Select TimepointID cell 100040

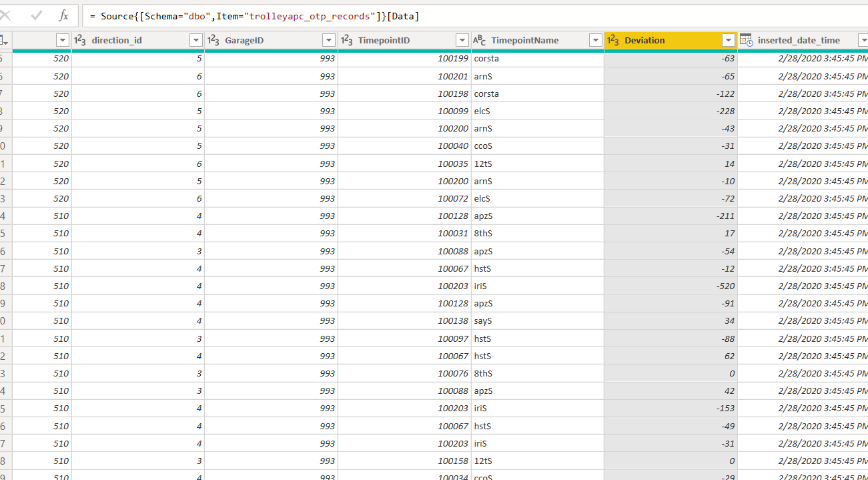[404, 146]
